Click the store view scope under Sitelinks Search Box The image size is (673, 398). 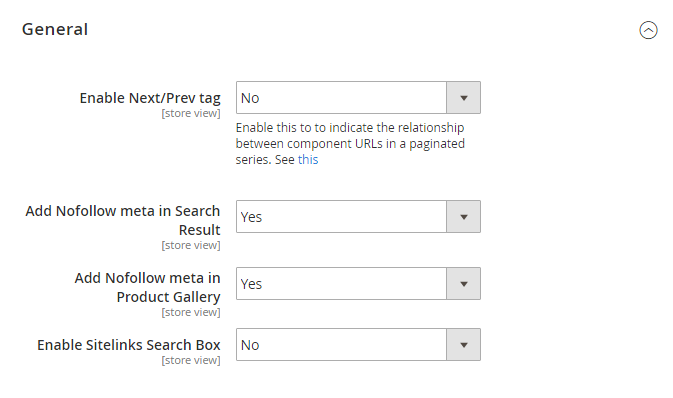click(x=191, y=360)
